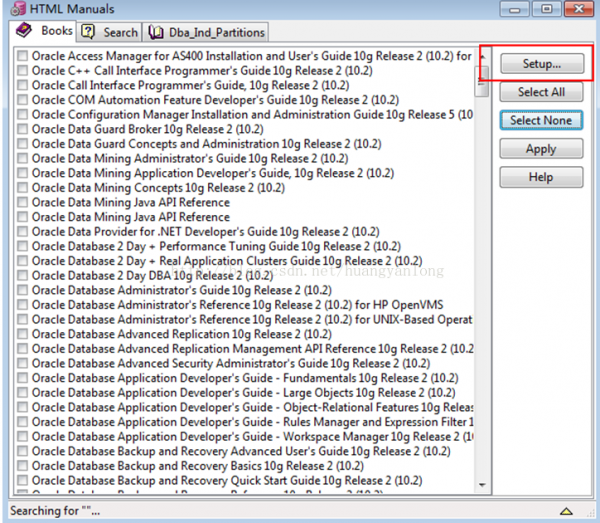Image resolution: width=600 pixels, height=523 pixels.
Task: Check Oracle Access Manager for AS400 checkbox
Action: pos(23,55)
